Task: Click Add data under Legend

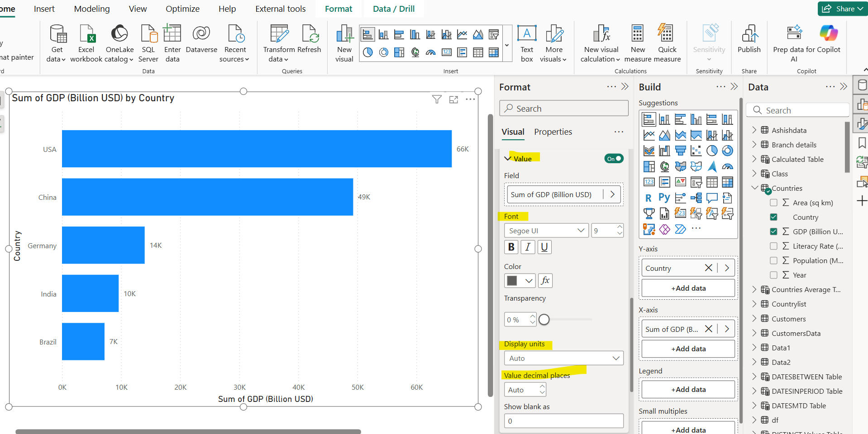Action: [687, 389]
